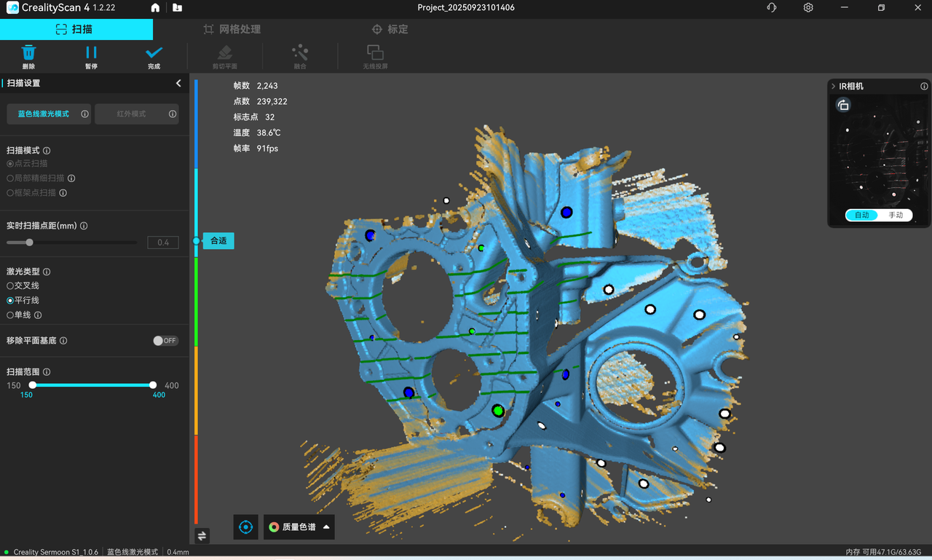Open the settings gear icon
Viewport: 932px width, 560px height.
(x=808, y=8)
